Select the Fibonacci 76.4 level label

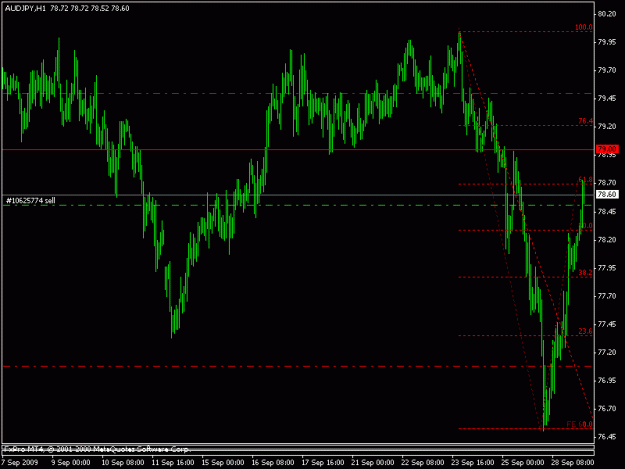pos(585,121)
